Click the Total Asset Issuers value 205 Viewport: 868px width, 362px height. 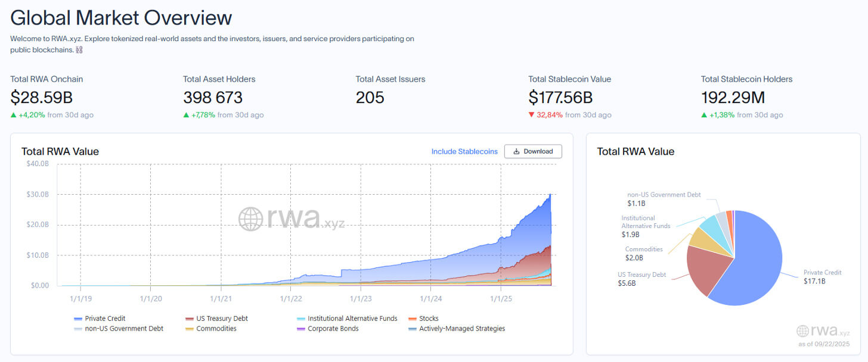[370, 97]
